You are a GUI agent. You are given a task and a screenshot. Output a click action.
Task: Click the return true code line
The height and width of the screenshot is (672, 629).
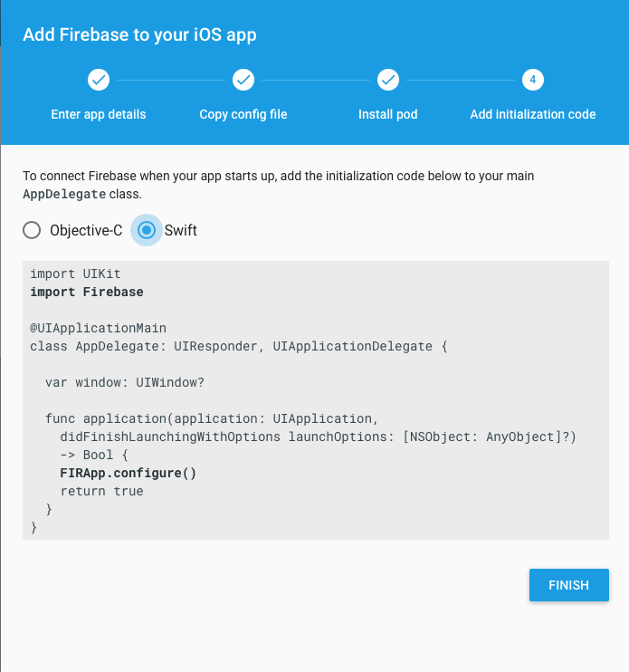[x=102, y=491]
